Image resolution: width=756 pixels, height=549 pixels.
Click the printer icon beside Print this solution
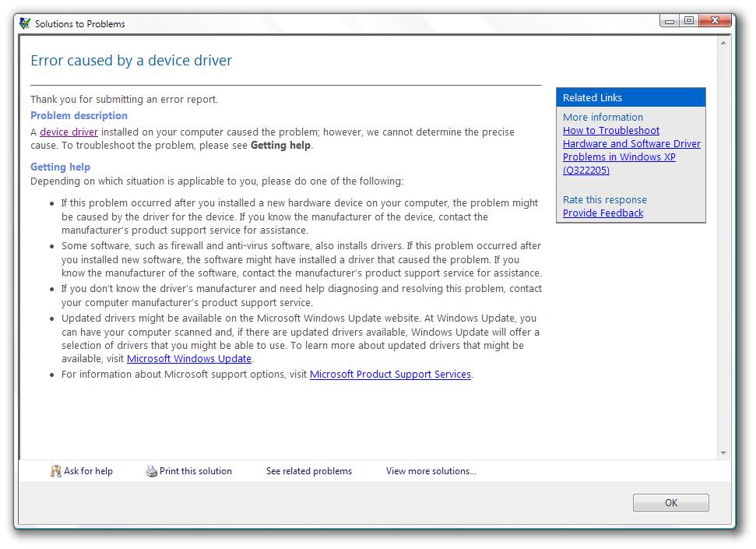152,471
